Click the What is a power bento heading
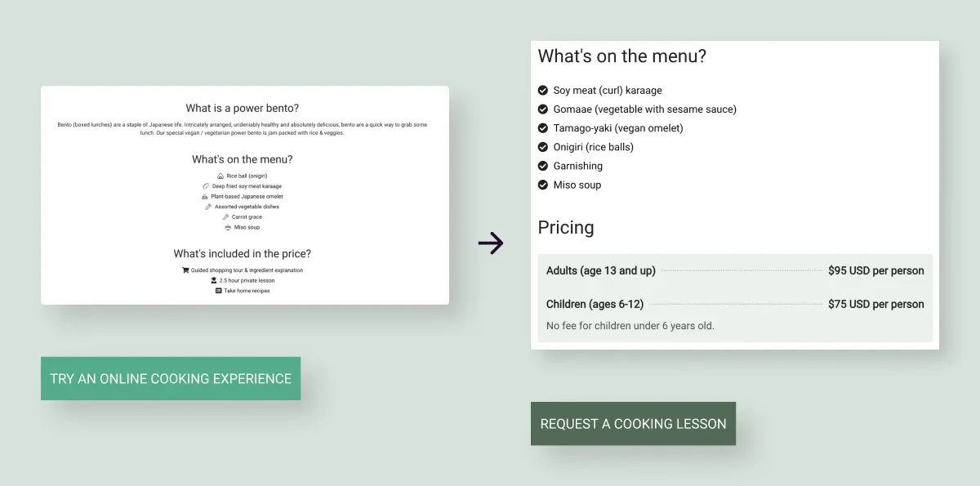The width and height of the screenshot is (980, 486). (243, 108)
